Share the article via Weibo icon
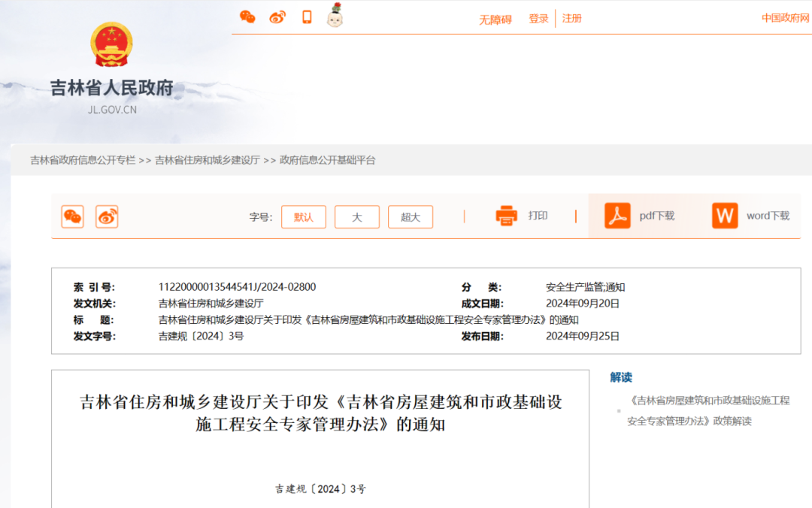This screenshot has height=508, width=812. click(x=277, y=16)
